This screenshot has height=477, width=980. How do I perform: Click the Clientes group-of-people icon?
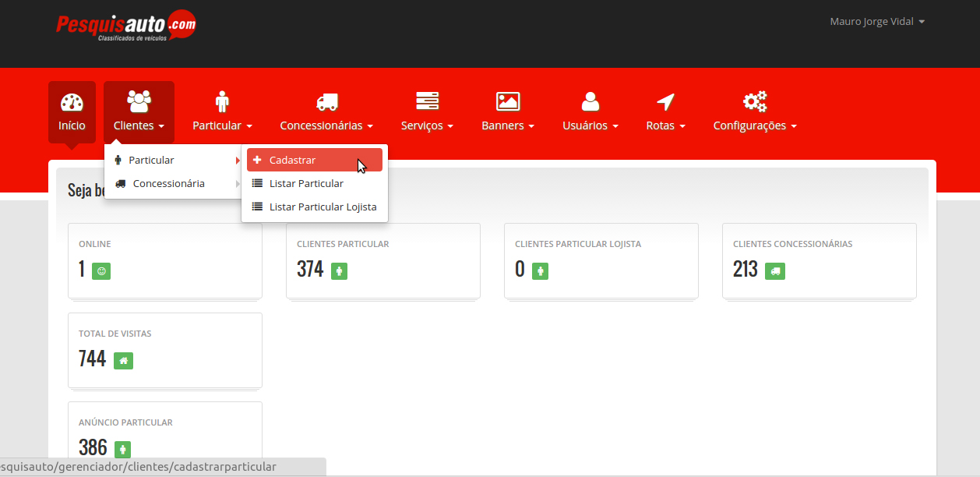click(x=139, y=101)
